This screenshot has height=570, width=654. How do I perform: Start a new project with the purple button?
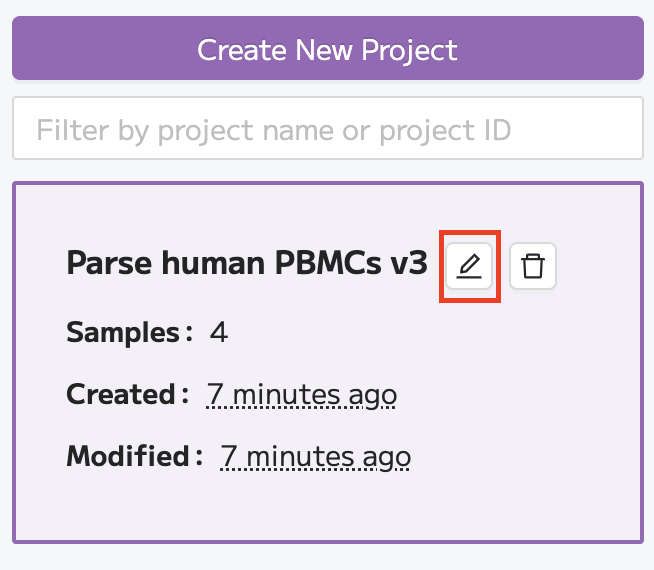pos(328,48)
